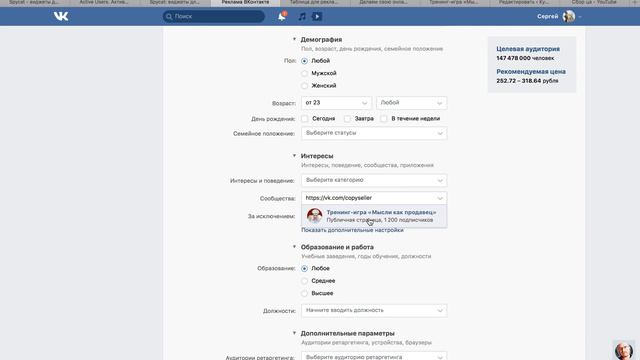The height and width of the screenshot is (360, 640).
Task: Check the Сегодня birthday box
Action: (305, 119)
